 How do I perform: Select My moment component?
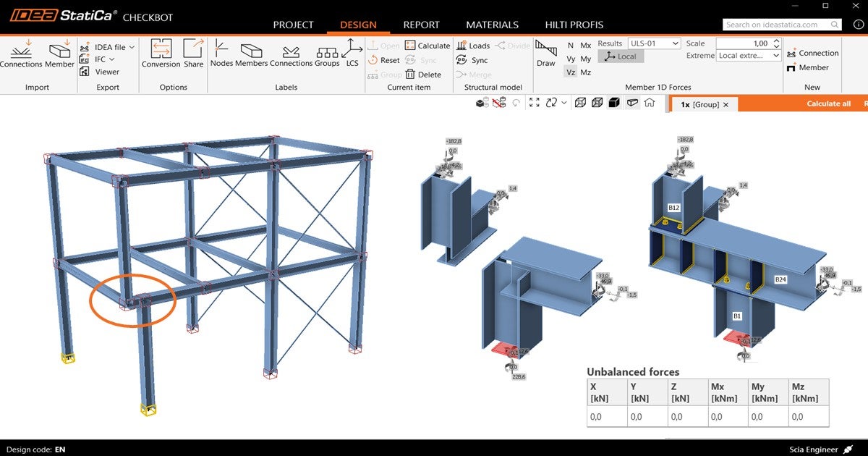(x=586, y=59)
